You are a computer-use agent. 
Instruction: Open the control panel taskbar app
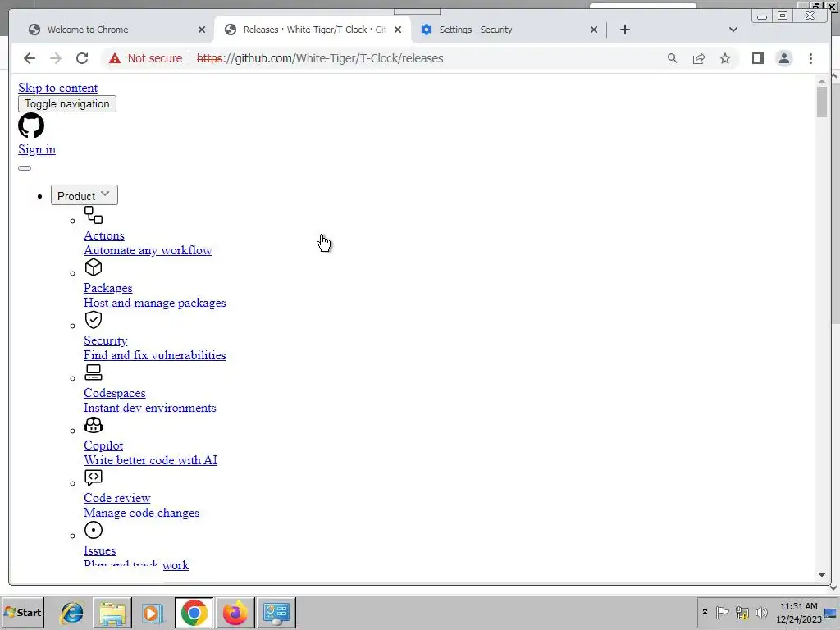coord(276,612)
